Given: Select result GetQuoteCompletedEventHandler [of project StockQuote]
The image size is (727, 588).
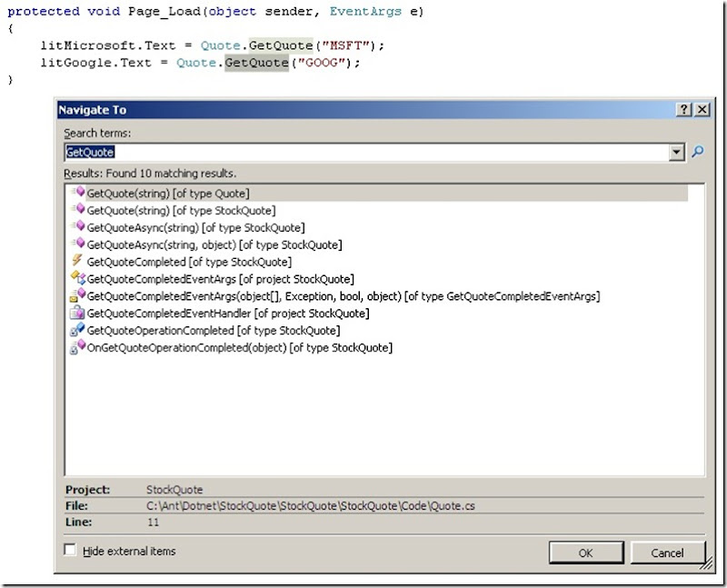Looking at the screenshot, I should pos(228,314).
